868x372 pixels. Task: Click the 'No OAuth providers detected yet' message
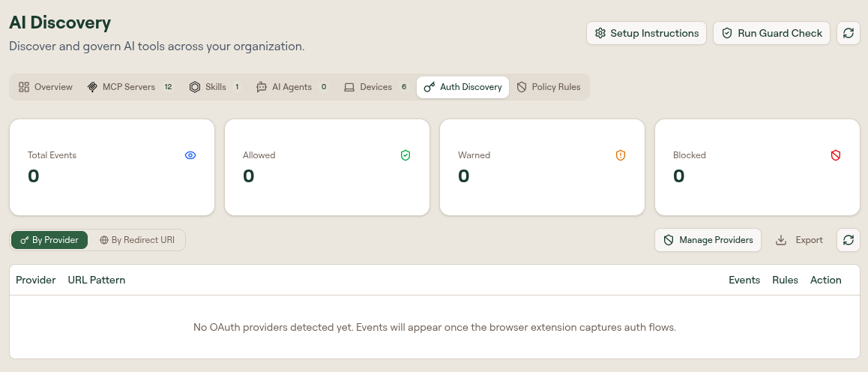click(435, 328)
